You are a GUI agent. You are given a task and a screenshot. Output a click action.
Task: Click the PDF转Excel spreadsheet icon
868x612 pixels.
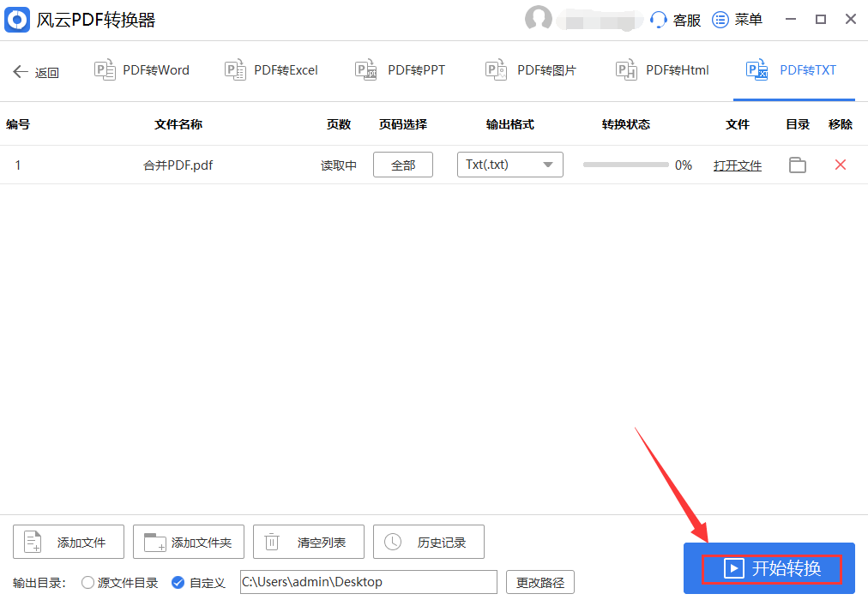235,70
